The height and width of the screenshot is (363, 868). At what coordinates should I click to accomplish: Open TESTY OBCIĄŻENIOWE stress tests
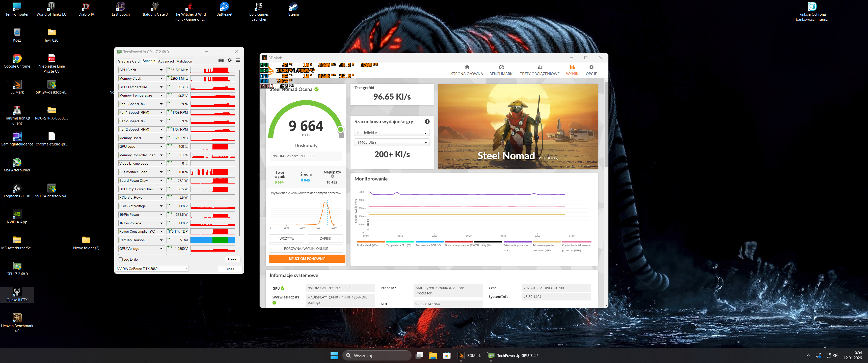tap(539, 70)
